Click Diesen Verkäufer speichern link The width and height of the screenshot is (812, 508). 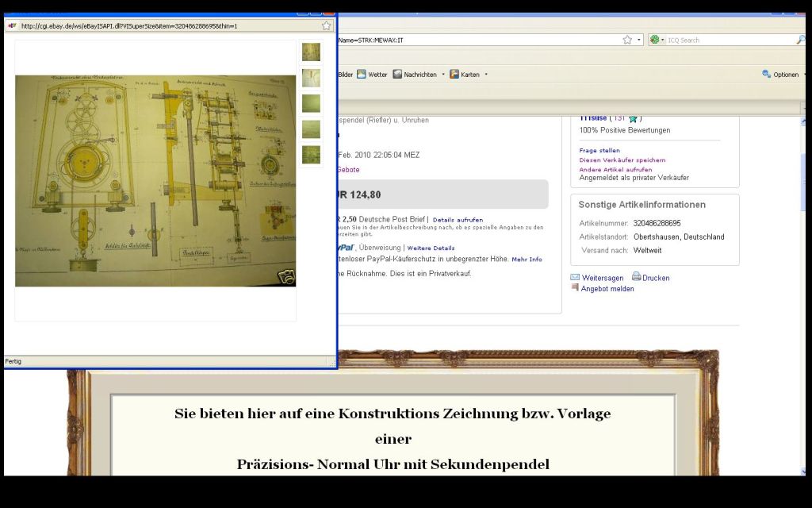pos(622,160)
